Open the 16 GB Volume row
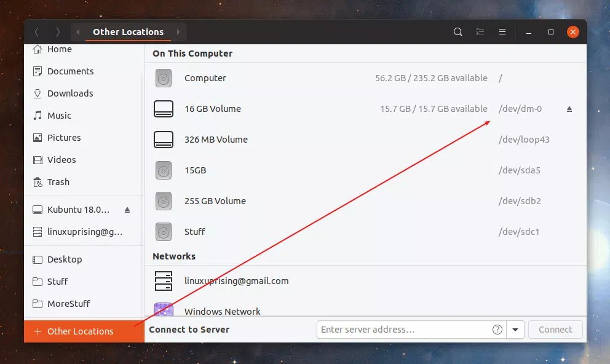The width and height of the screenshot is (610, 364). click(x=365, y=109)
